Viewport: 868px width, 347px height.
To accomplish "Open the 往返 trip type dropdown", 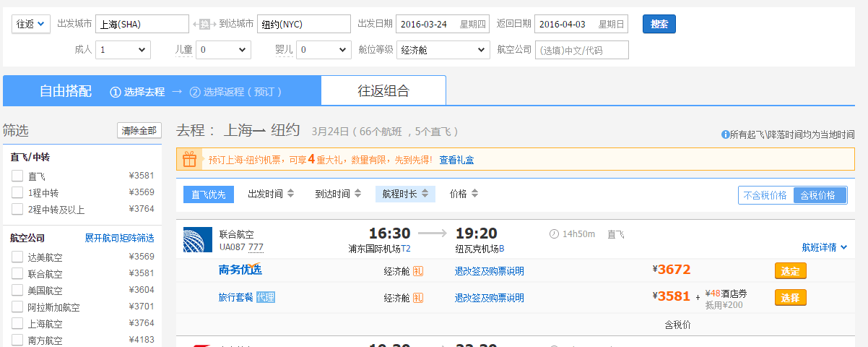I will 31,24.
